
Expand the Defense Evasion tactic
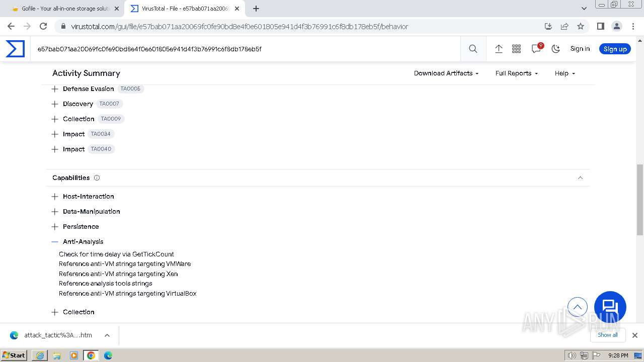55,89
